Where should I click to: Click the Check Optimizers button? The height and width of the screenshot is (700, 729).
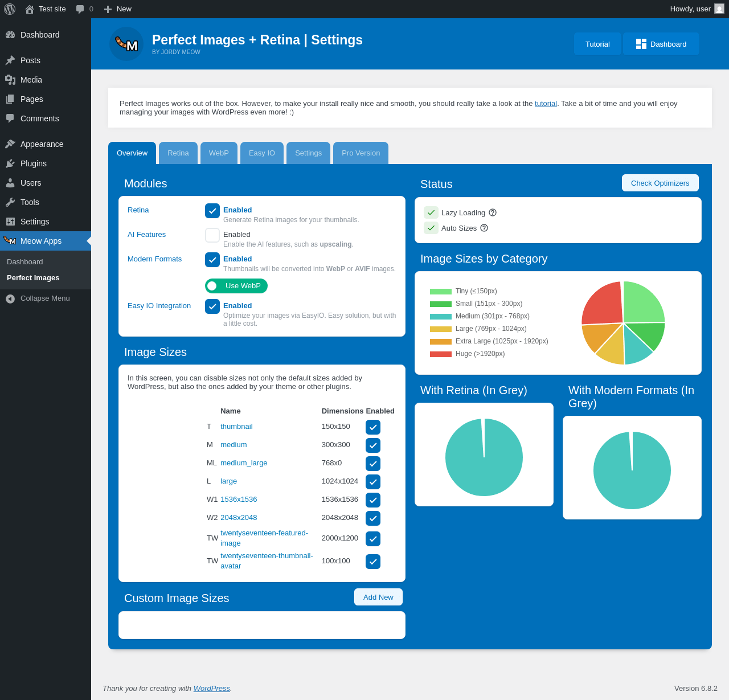(660, 183)
